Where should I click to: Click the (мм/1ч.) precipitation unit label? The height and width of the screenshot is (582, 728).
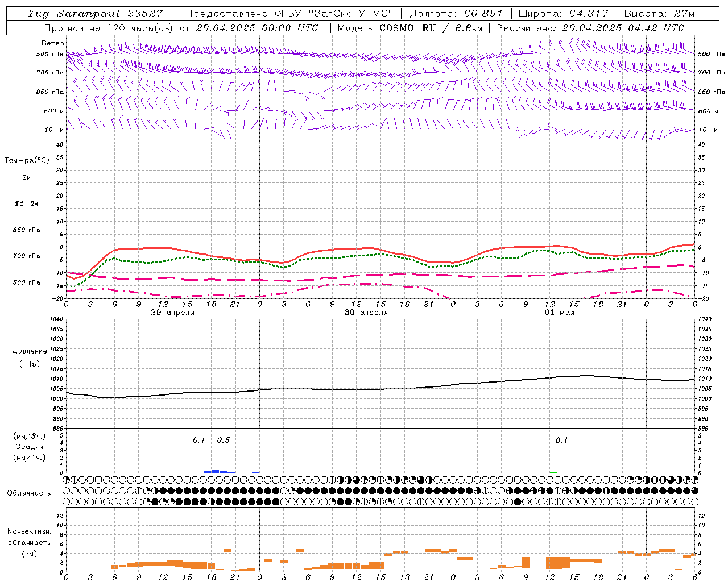coord(30,458)
